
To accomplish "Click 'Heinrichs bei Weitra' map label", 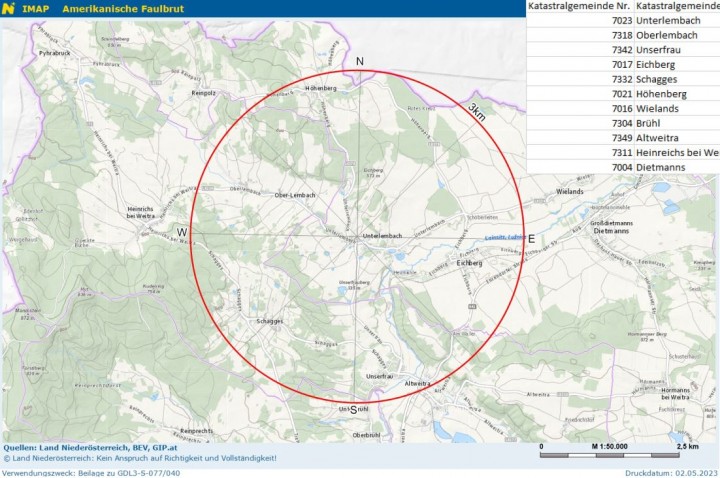I will (x=141, y=213).
